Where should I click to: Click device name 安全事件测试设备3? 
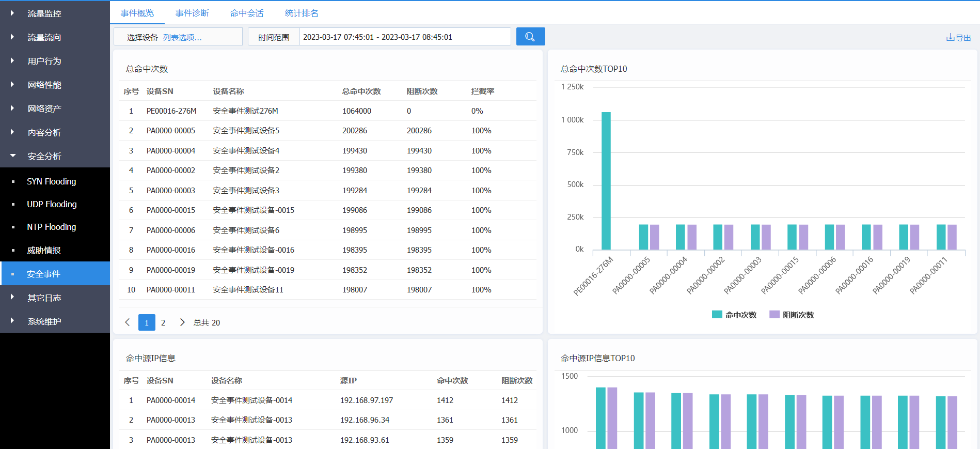246,191
